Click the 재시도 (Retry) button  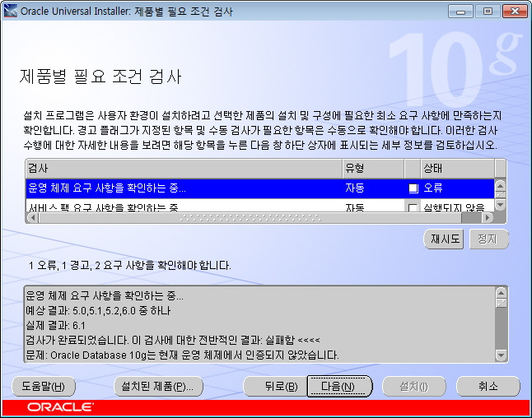click(443, 239)
